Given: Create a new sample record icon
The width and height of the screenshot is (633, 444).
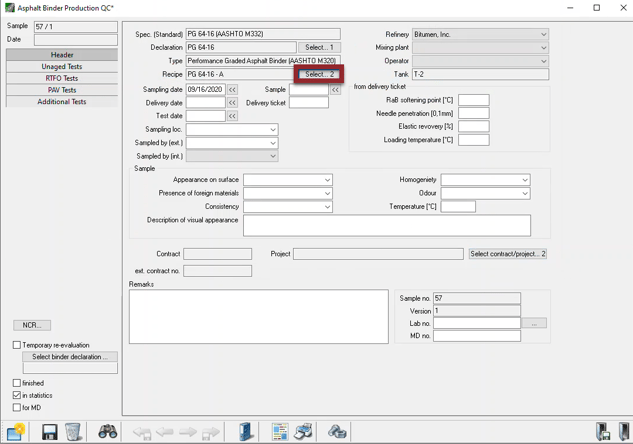Looking at the screenshot, I should (15, 432).
